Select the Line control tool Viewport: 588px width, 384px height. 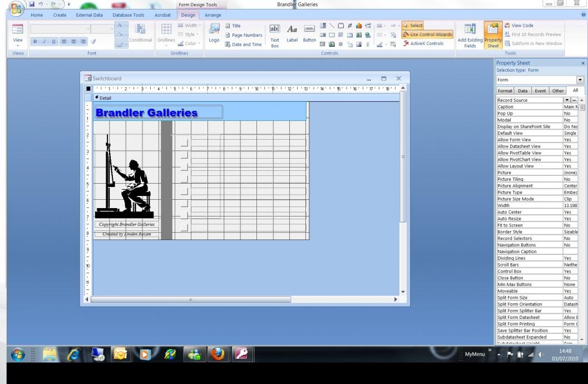pos(332,26)
